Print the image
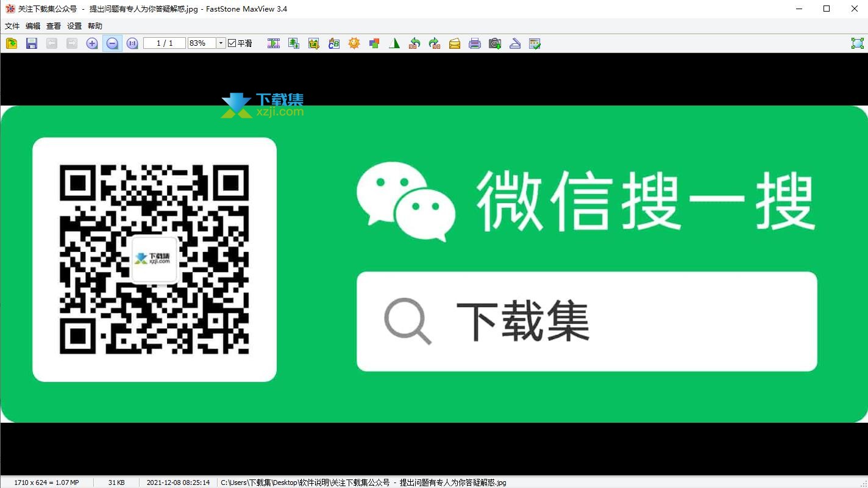This screenshot has height=488, width=868. [475, 43]
